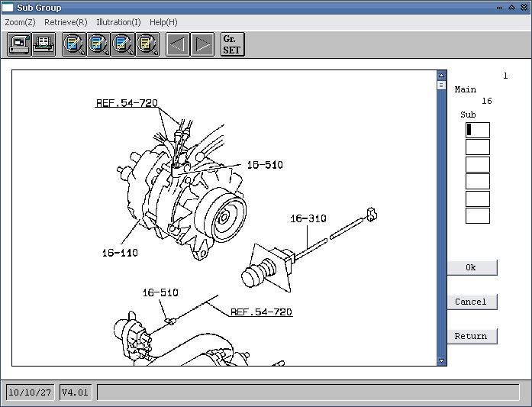Minimize the Sub Group window

point(499,8)
